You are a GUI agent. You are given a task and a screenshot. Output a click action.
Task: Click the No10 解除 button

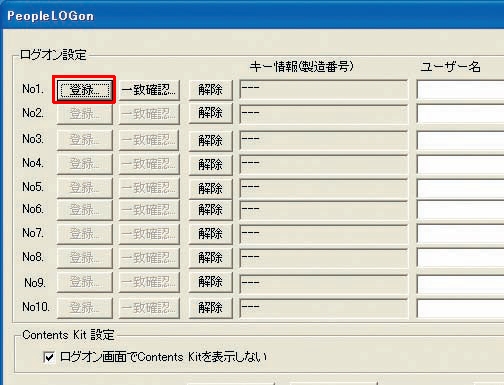click(x=211, y=308)
